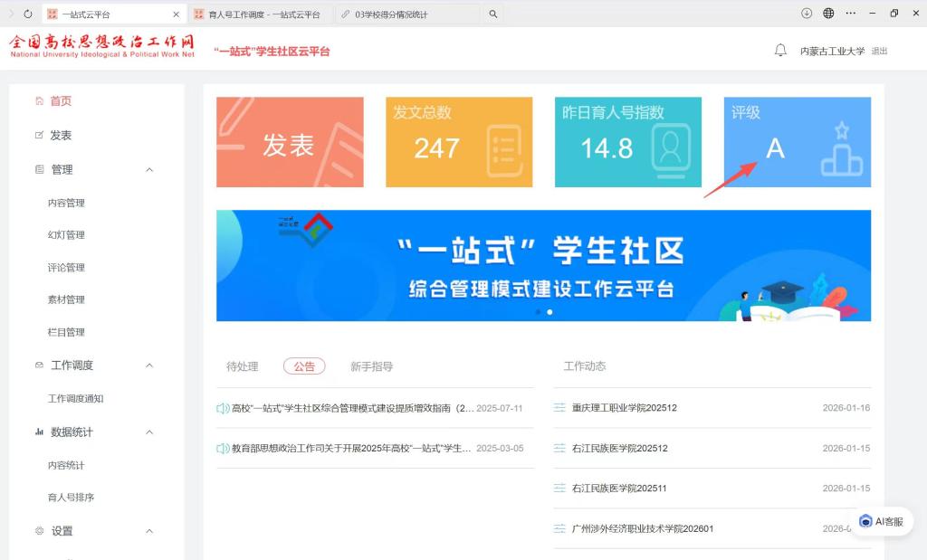Click the orange 发表 card button
Image resolution: width=927 pixels, height=560 pixels.
pos(290,143)
